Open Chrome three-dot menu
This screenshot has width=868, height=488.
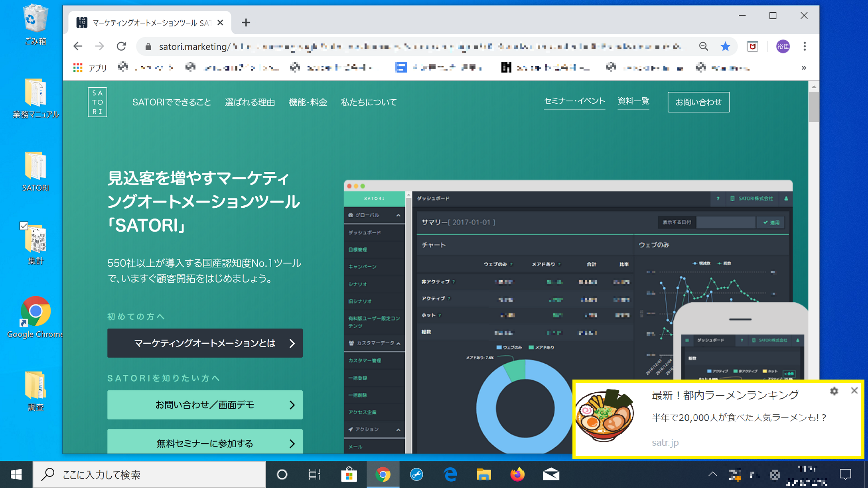pyautogui.click(x=805, y=47)
